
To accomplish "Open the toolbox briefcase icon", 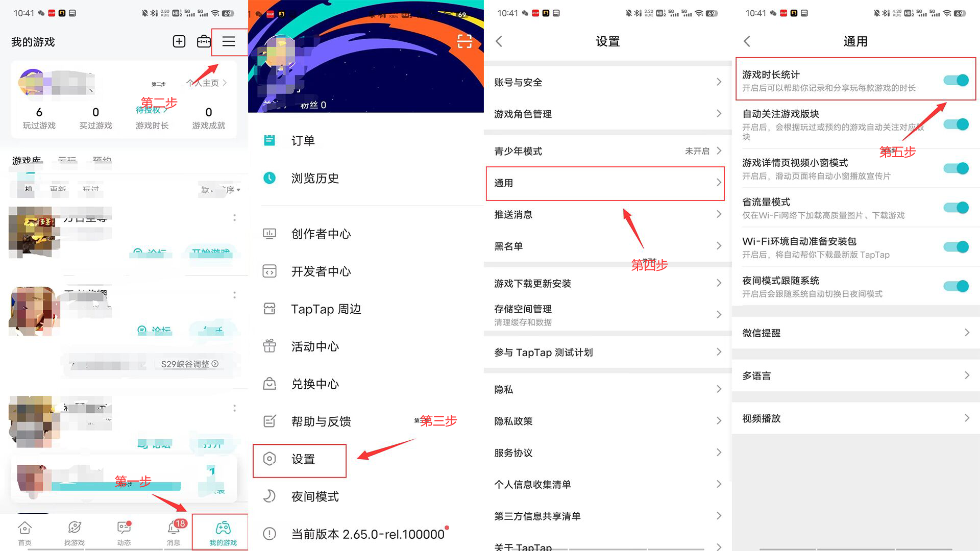I will (x=204, y=41).
